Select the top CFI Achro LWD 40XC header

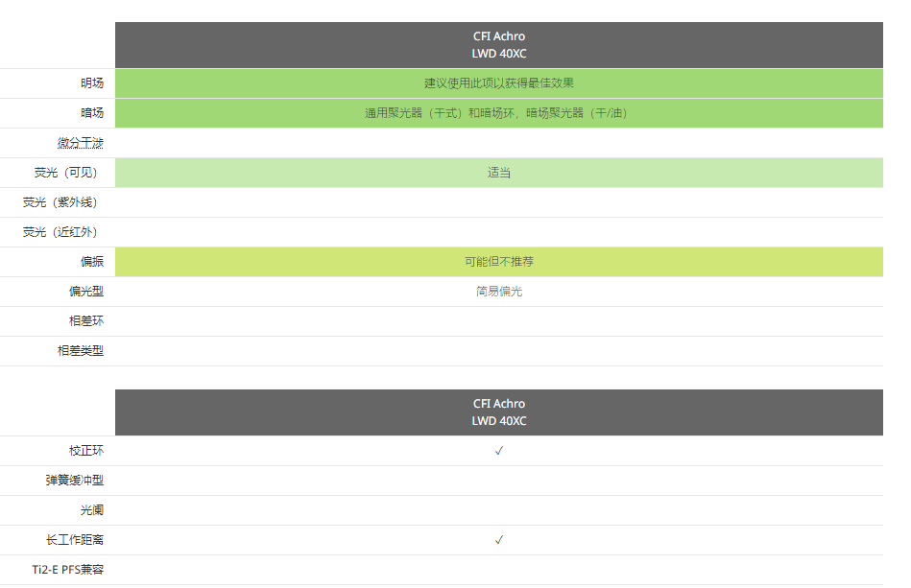tap(498, 45)
